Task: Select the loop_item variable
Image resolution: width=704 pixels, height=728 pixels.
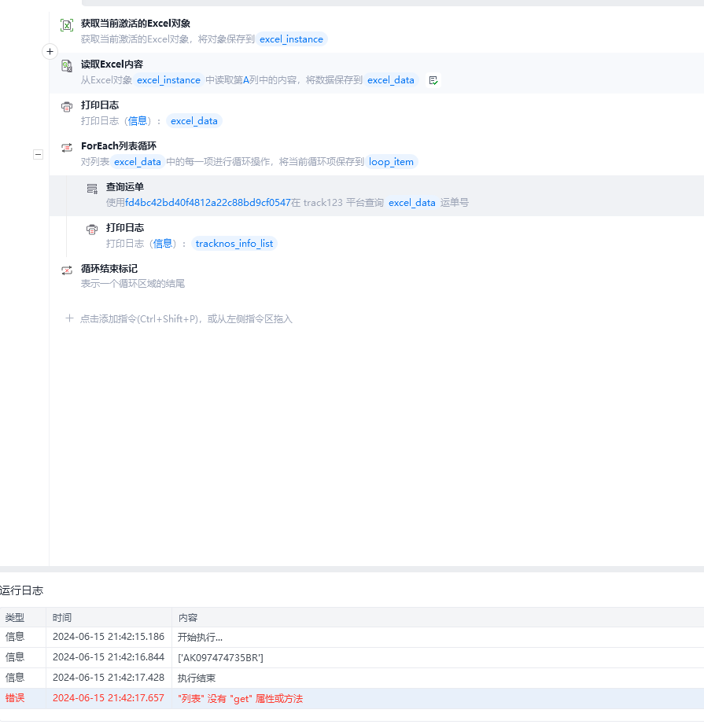Action: pyautogui.click(x=391, y=162)
